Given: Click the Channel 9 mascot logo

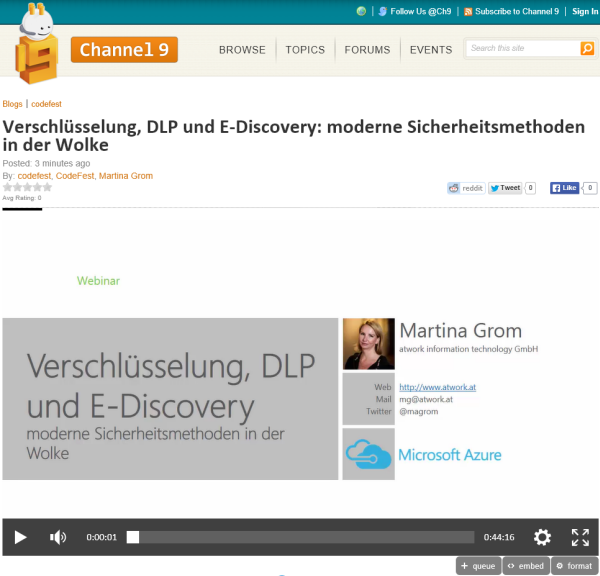Looking at the screenshot, I should tap(37, 44).
